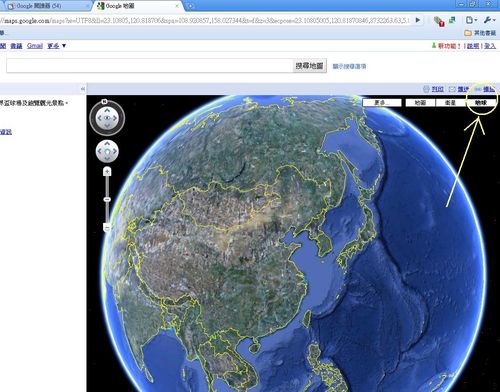Viewport: 500px width, 392px height.
Task: Click the 搜尋地圖 search button
Action: pos(309,66)
